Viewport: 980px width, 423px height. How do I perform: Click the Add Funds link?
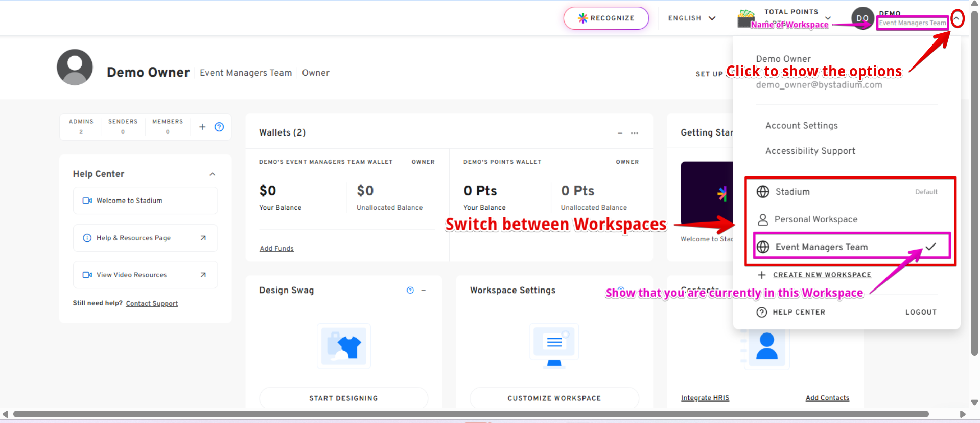point(276,249)
